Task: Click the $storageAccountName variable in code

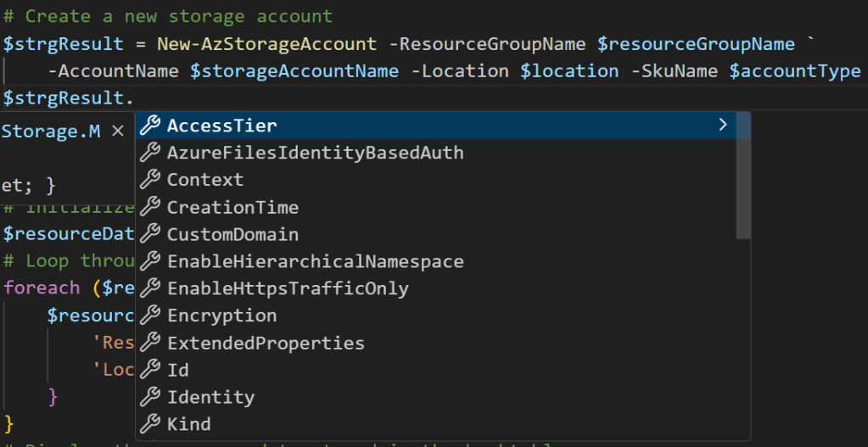Action: [294, 71]
